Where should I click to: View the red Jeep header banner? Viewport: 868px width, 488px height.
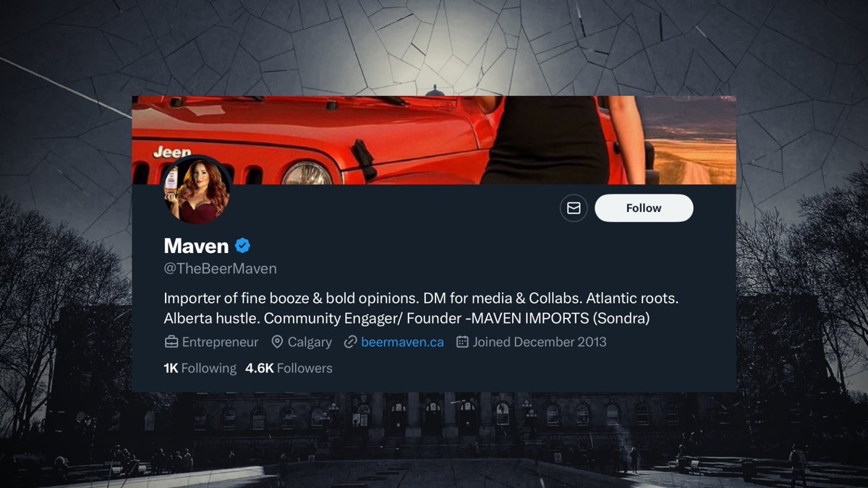tap(434, 140)
